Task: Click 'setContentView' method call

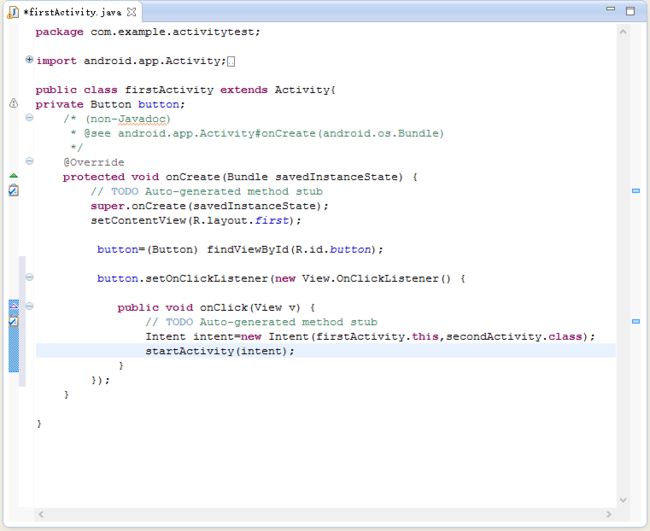Action: (138, 221)
